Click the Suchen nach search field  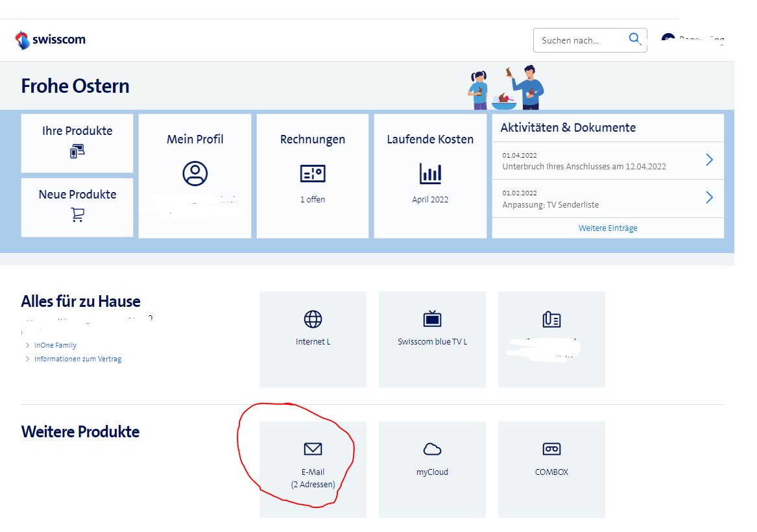[x=581, y=40]
